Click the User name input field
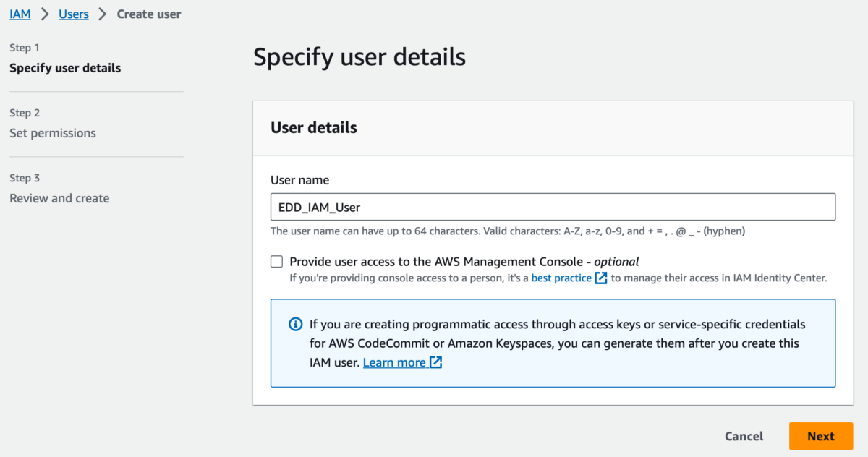 [x=553, y=207]
